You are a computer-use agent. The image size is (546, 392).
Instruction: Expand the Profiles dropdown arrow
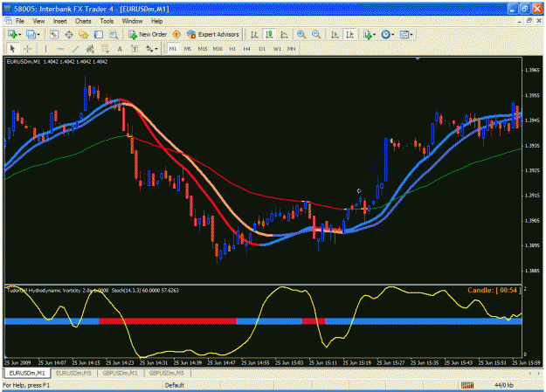tap(38, 35)
